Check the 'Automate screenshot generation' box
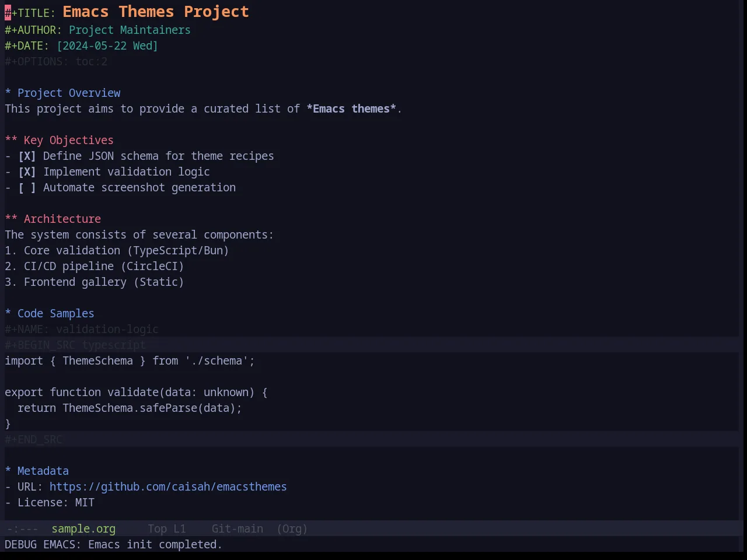 pyautogui.click(x=27, y=188)
